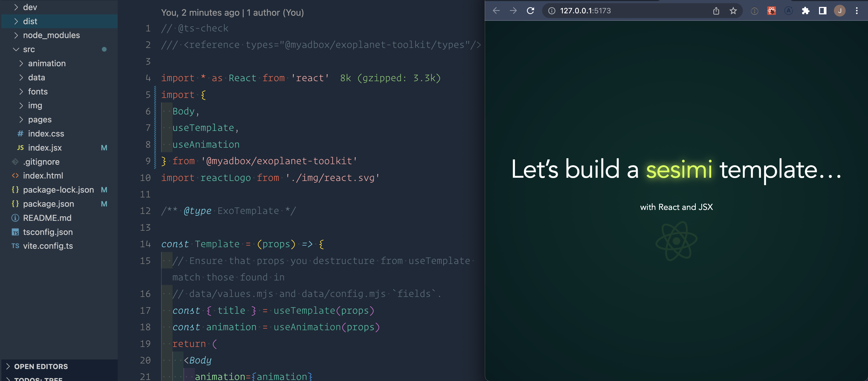
Task: Open index.jsx in the explorer
Action: click(x=45, y=148)
